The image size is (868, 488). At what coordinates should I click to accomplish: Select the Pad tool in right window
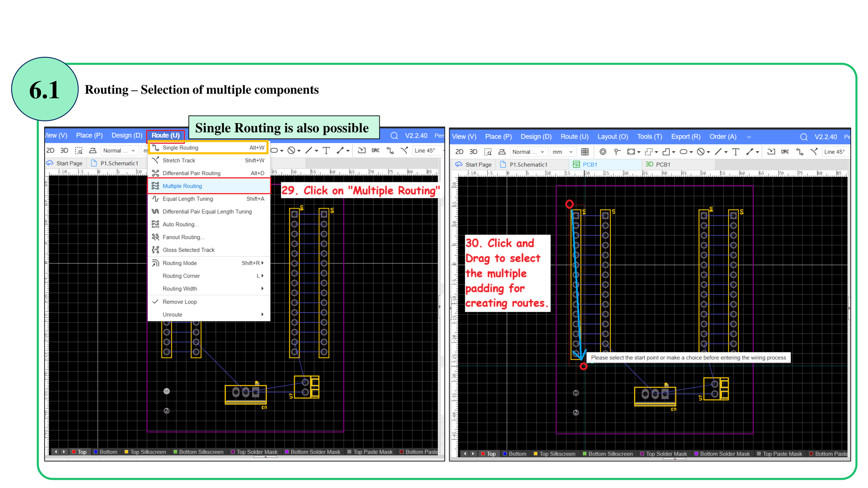tap(617, 152)
